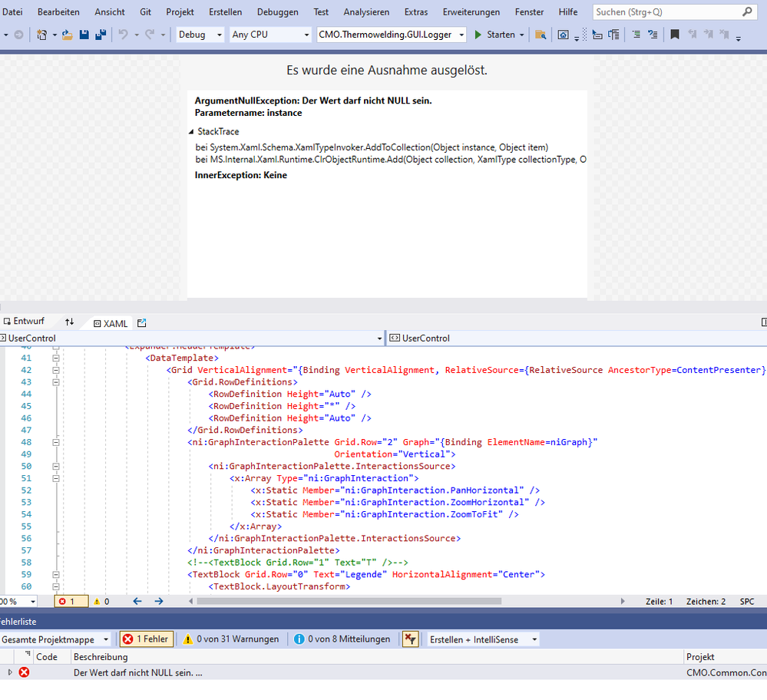Viewport: 767px width, 700px height.
Task: Open the Debuggen menu
Action: pyautogui.click(x=278, y=12)
